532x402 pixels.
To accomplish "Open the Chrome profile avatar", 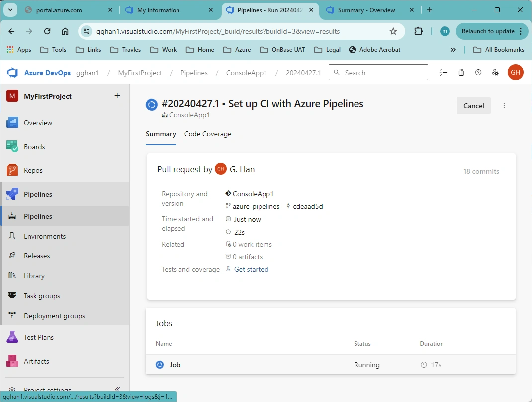I will 445,31.
